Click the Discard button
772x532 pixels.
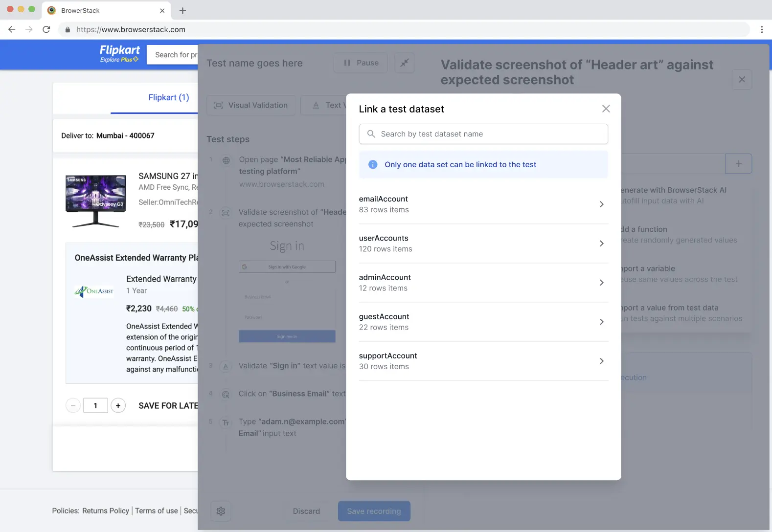click(306, 511)
